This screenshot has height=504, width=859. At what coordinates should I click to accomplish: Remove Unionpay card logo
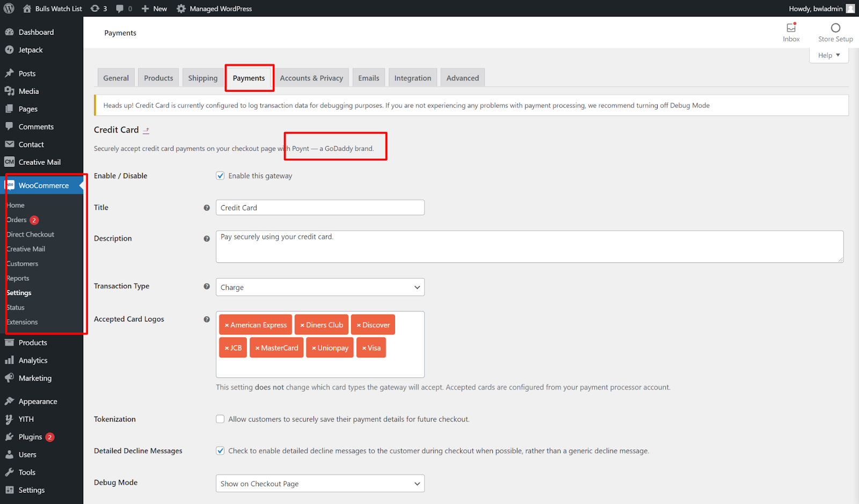[314, 348]
